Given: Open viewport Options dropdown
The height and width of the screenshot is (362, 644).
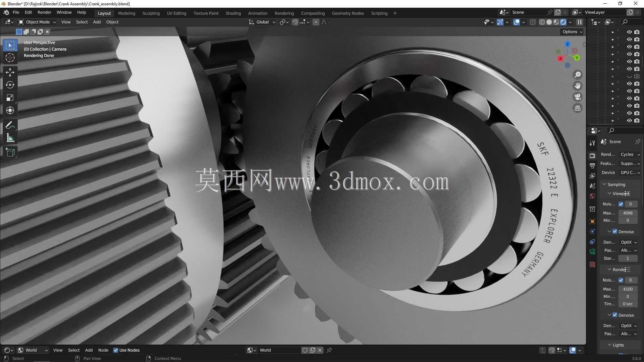Looking at the screenshot, I should coord(572,32).
